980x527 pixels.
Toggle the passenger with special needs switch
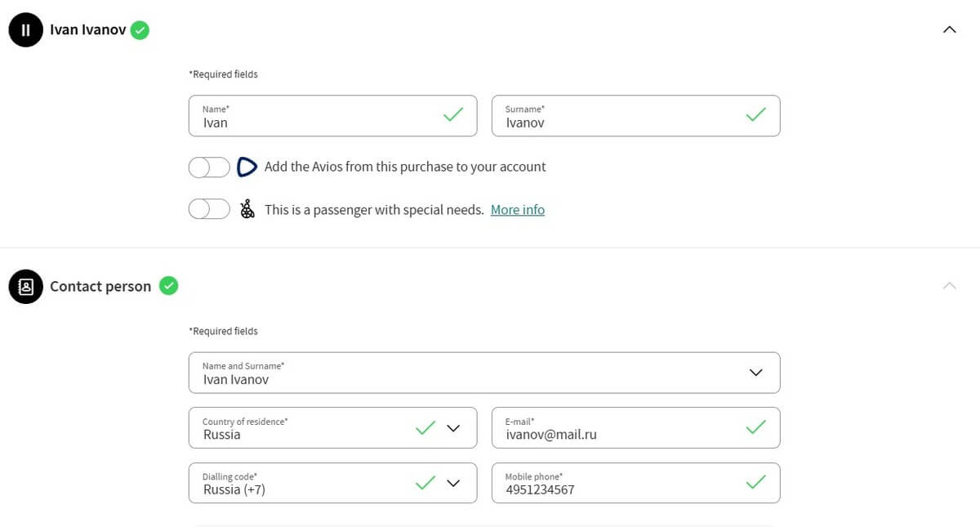point(210,210)
